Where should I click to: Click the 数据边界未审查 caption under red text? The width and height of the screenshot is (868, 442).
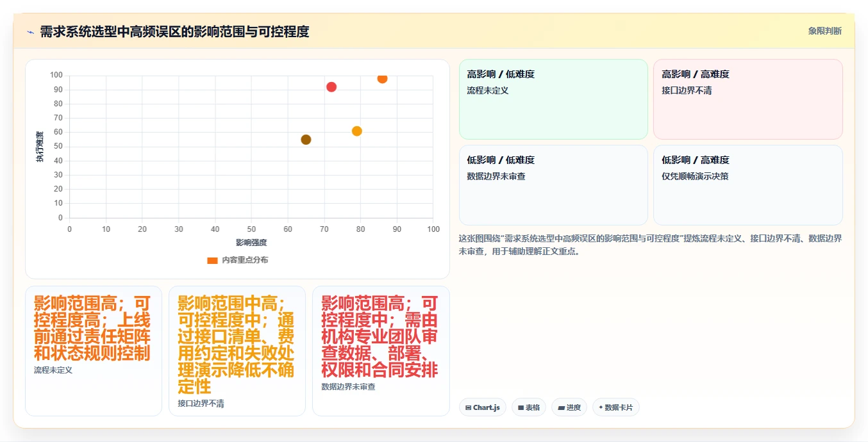pyautogui.click(x=348, y=387)
